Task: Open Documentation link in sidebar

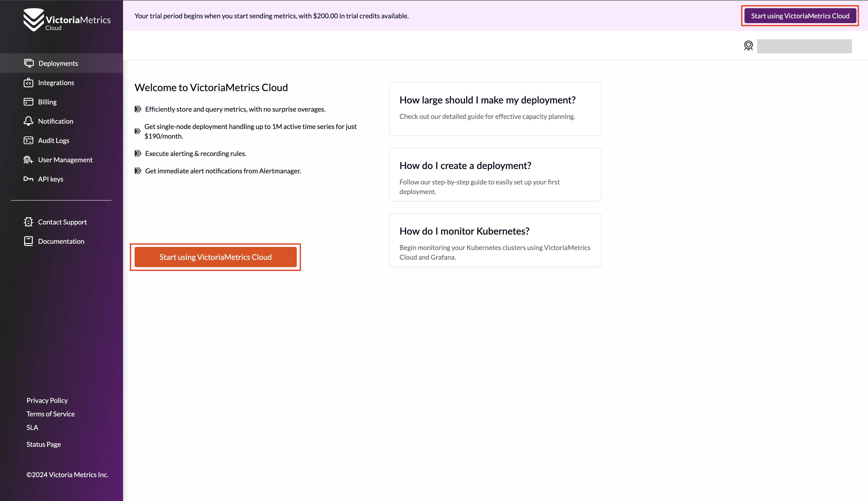Action: [x=61, y=241]
